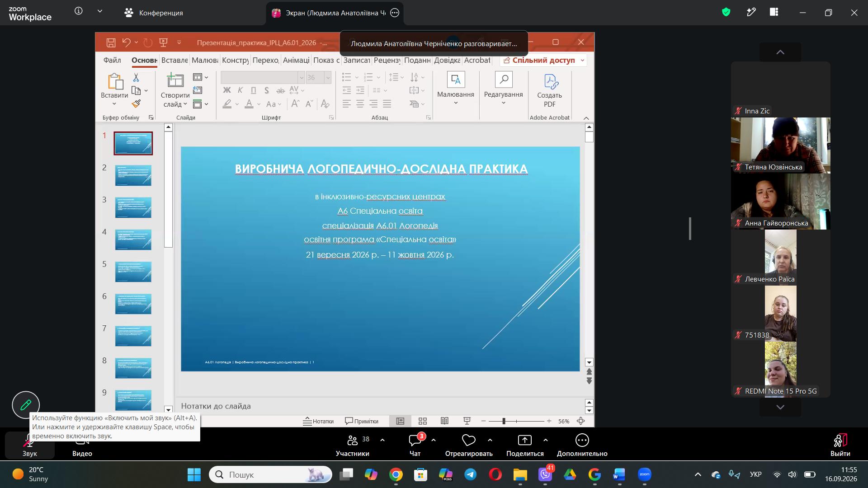The image size is (868, 488).
Task: Open the meeting info dropdown chevron
Action: [100, 11]
